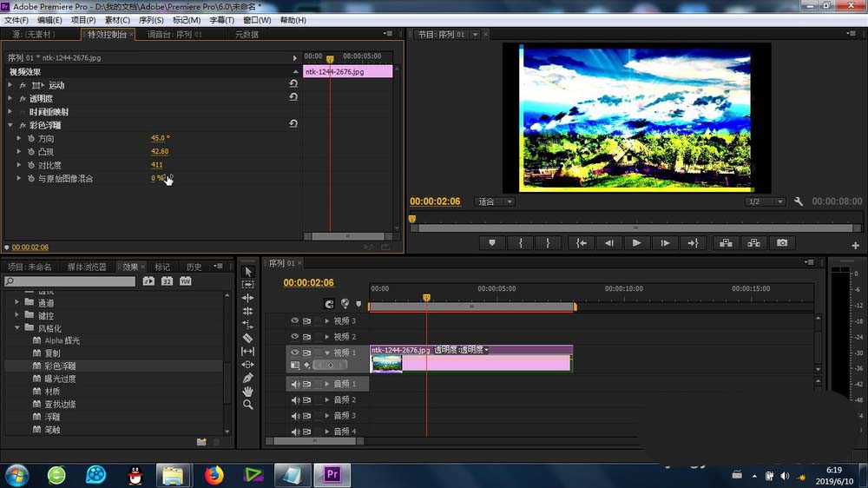Reset the 彩色浮雕 effect
Image resolution: width=868 pixels, height=488 pixels.
pos(293,124)
